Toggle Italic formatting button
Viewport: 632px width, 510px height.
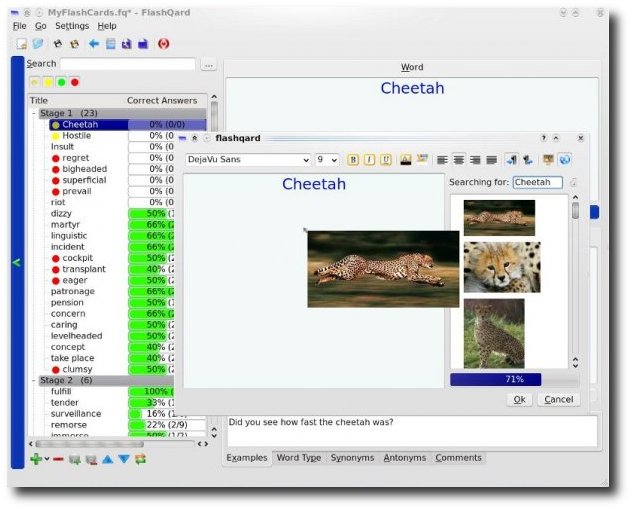[369, 160]
